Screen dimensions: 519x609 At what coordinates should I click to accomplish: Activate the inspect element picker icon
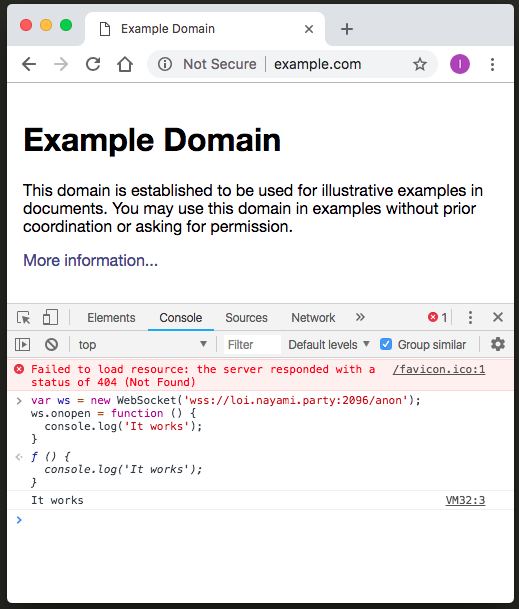23,318
